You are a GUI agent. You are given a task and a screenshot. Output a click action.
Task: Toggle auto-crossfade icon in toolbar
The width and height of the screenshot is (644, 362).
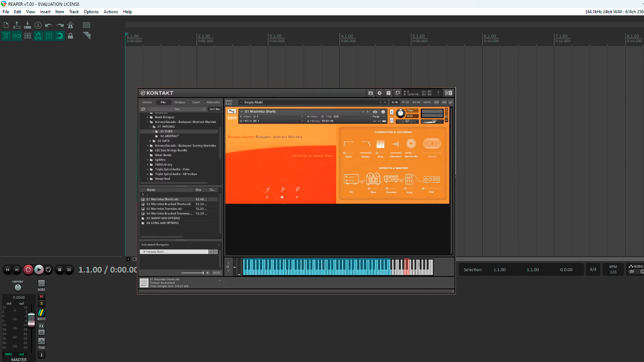(x=6, y=36)
